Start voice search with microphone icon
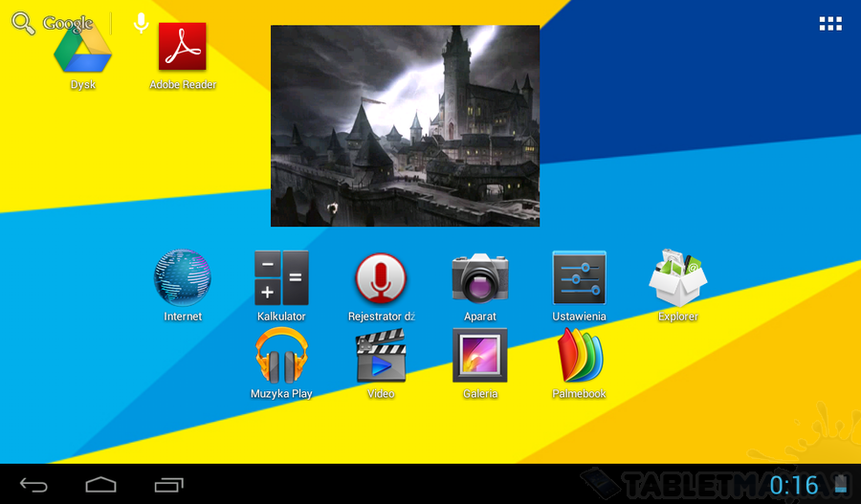This screenshot has width=861, height=504. (142, 23)
